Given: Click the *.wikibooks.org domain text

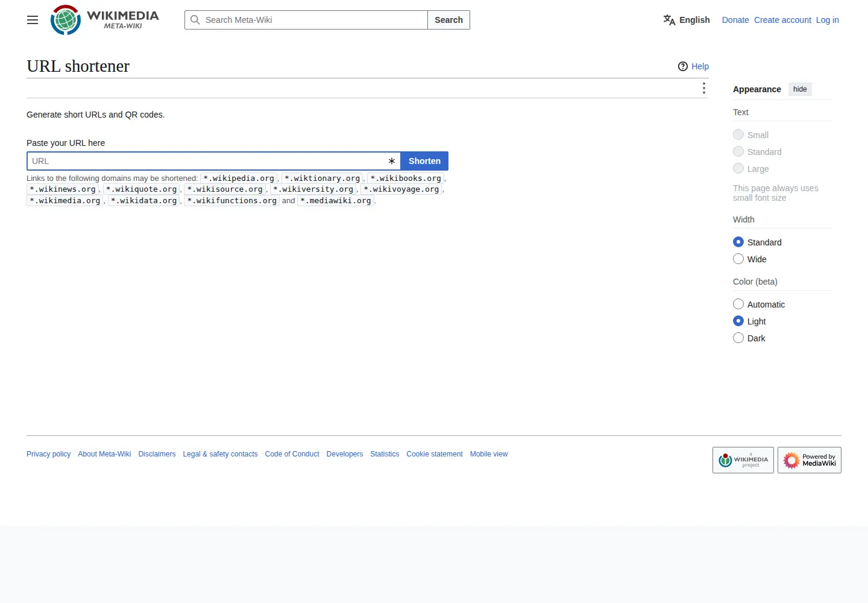Looking at the screenshot, I should (x=406, y=178).
